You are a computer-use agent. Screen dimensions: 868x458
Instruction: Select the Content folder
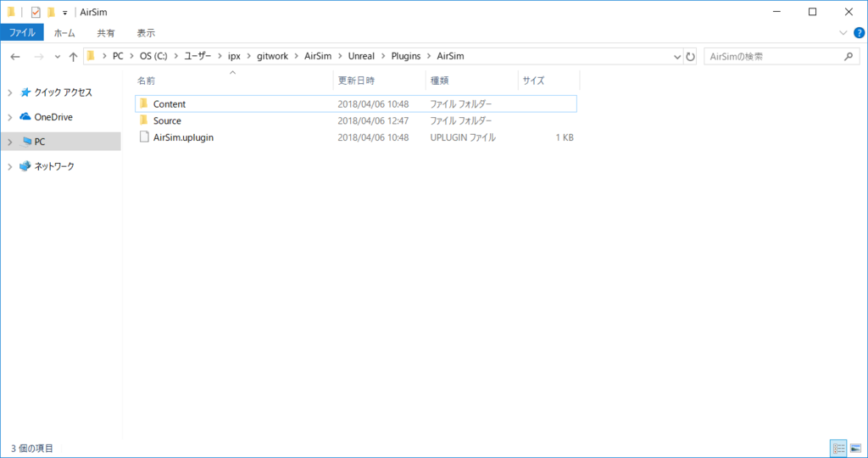point(355,103)
